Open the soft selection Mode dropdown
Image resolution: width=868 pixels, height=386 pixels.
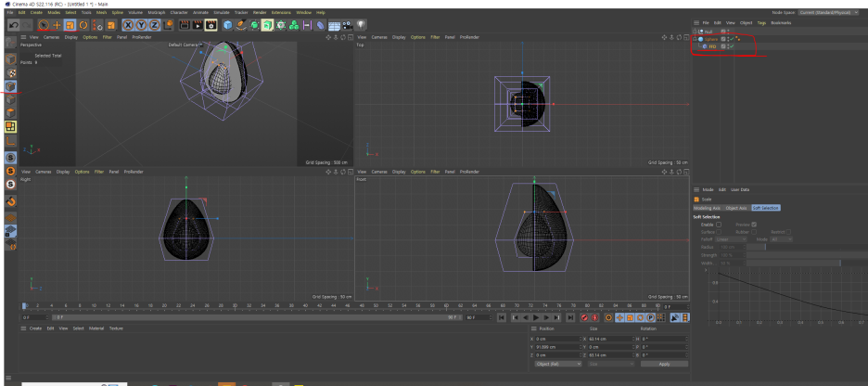click(782, 239)
